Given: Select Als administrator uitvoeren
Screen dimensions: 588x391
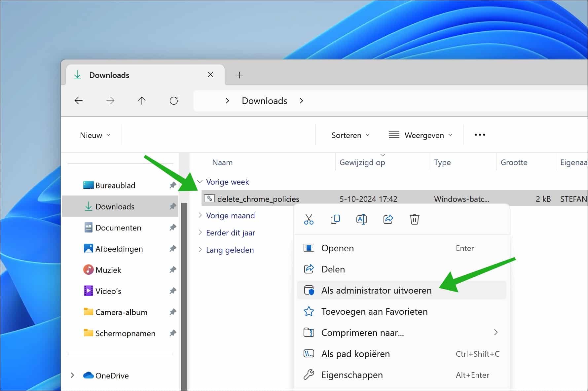Looking at the screenshot, I should click(x=376, y=290).
